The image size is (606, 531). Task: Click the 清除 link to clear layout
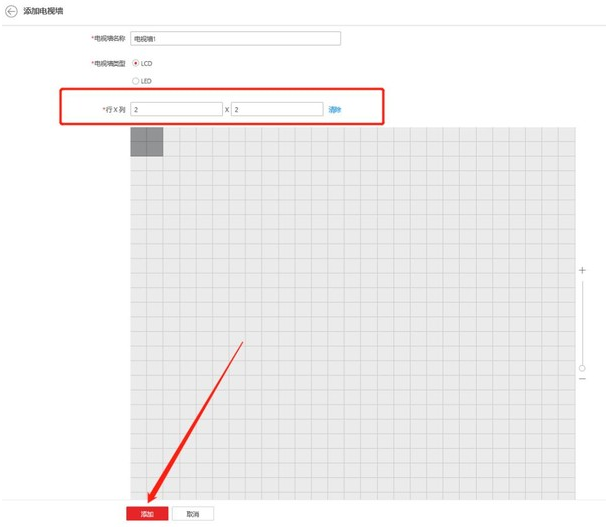pos(335,109)
